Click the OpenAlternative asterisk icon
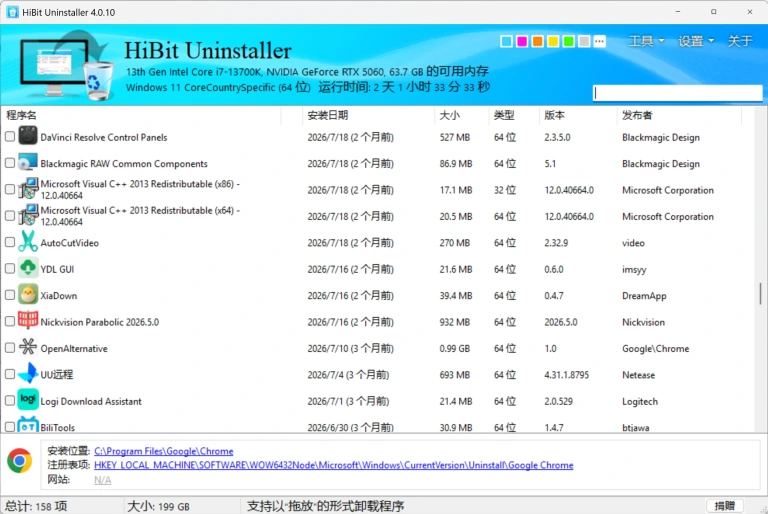 (x=28, y=347)
